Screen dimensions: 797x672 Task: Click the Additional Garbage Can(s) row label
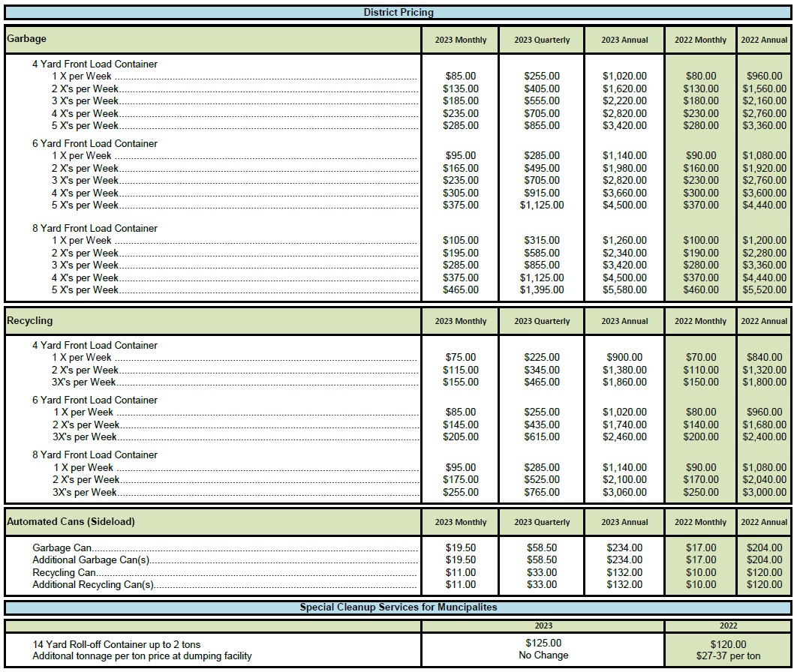(x=91, y=559)
